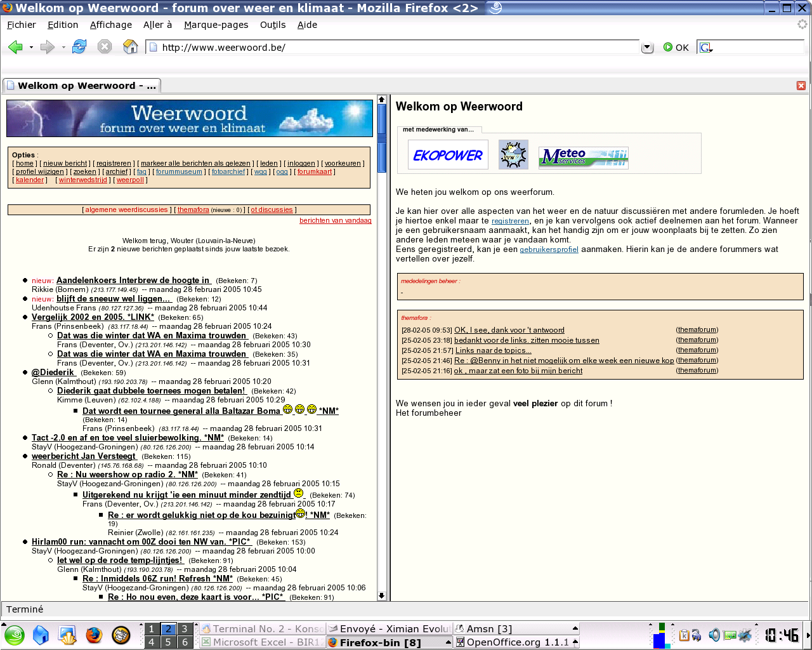Open the 'nieuw bericht' link
812x650 pixels.
click(65, 164)
